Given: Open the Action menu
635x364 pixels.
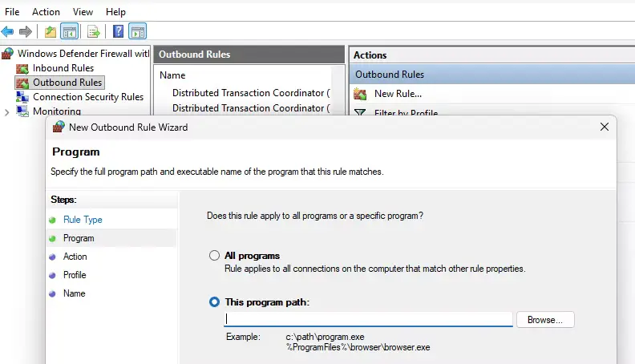Looking at the screenshot, I should point(46,12).
